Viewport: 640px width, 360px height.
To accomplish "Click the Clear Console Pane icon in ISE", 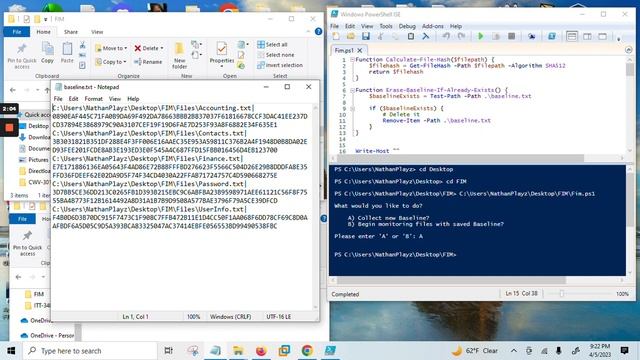I will (426, 36).
